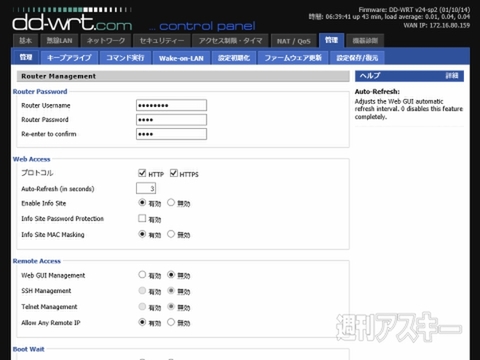The height and width of the screenshot is (360, 480).
Task: Uncheck the HTTP protocol checkbox
Action: (x=142, y=173)
